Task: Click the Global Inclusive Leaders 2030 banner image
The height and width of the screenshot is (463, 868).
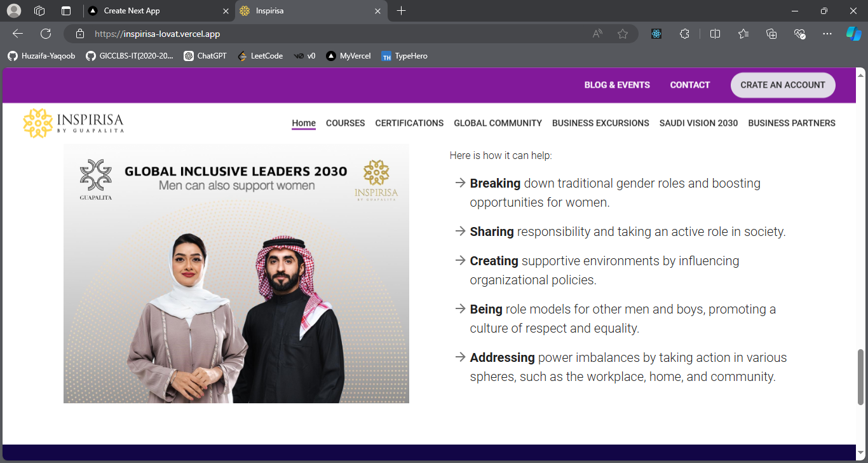Action: (236, 273)
